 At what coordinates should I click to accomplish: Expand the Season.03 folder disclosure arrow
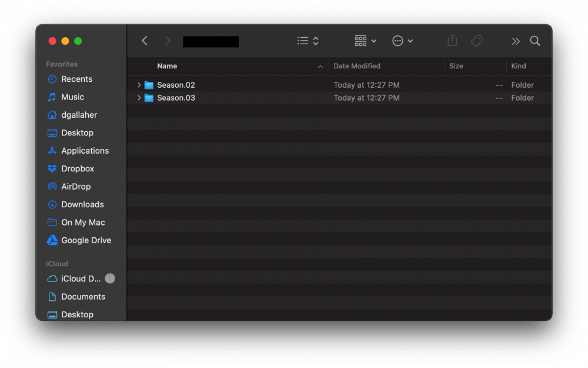coord(139,98)
